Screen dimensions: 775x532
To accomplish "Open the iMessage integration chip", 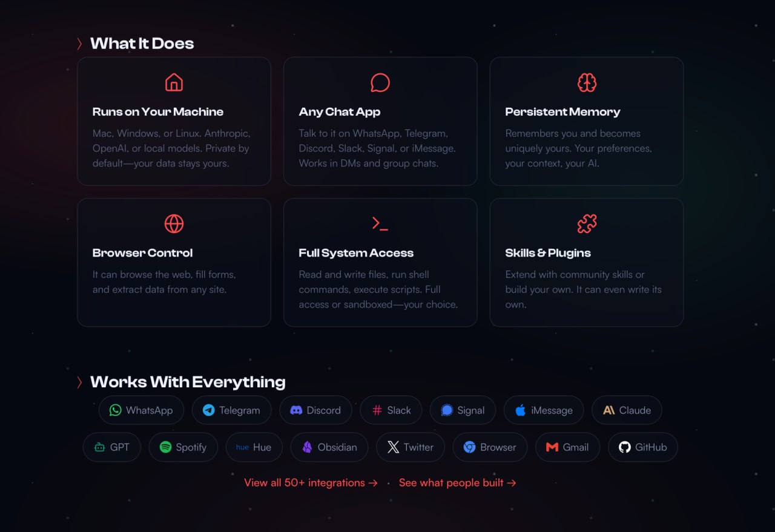I will click(x=544, y=410).
